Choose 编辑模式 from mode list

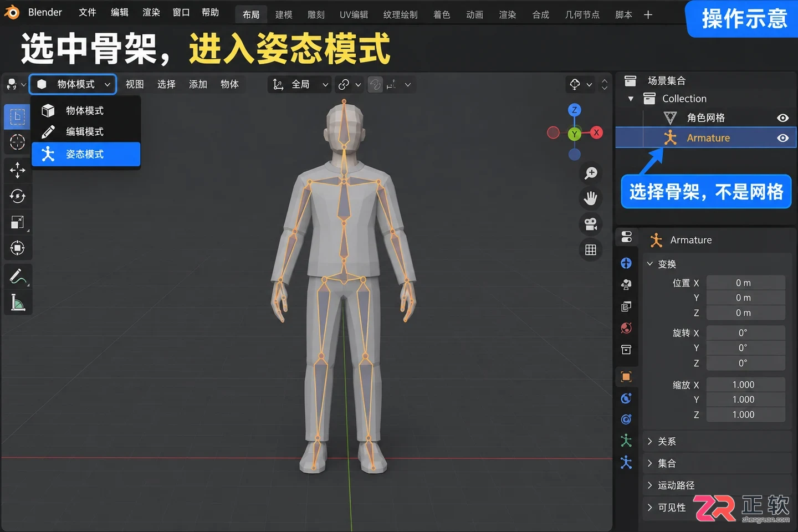pyautogui.click(x=86, y=132)
